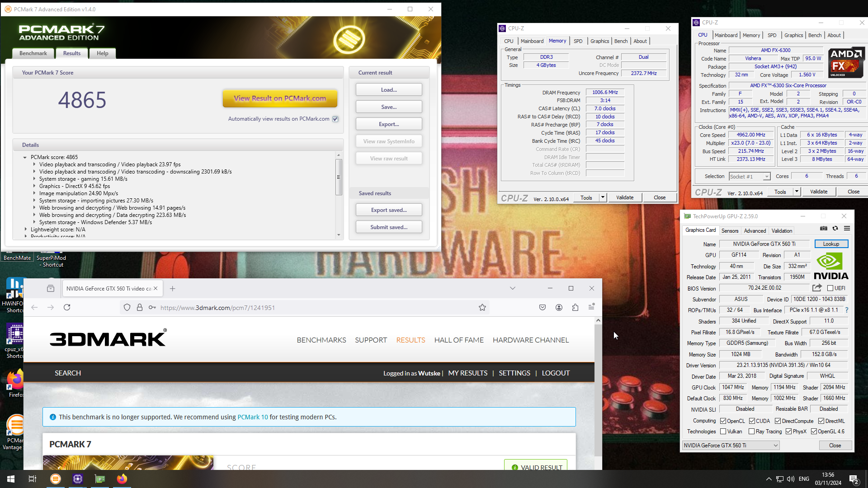Expand Graphics - DirectX 9 row
Image resolution: width=868 pixels, height=488 pixels.
(x=34, y=186)
